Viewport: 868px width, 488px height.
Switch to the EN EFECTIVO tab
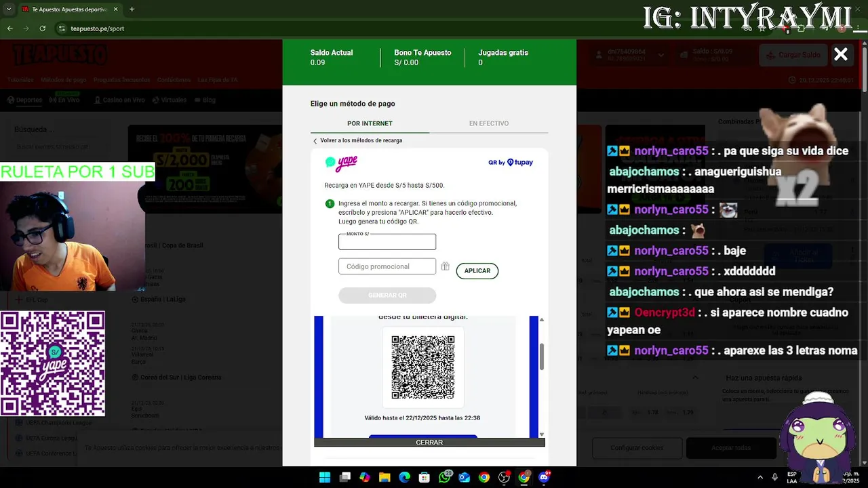click(x=489, y=123)
